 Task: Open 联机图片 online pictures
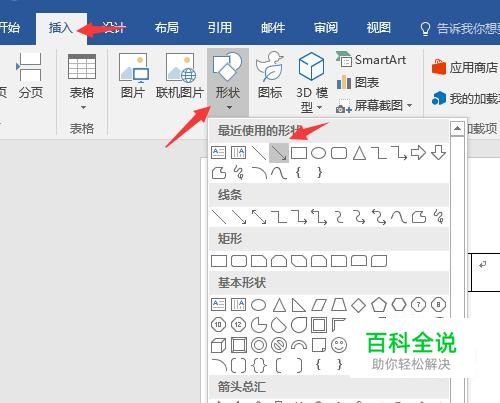[x=180, y=75]
